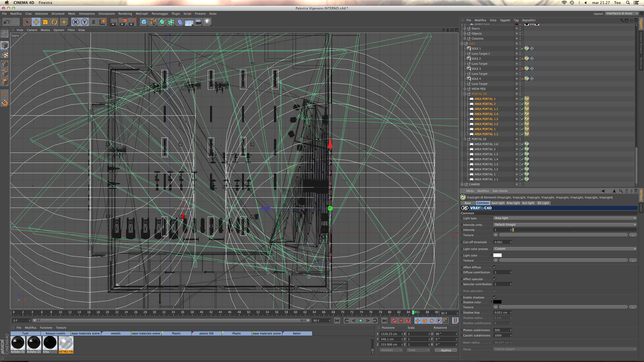The height and width of the screenshot is (362, 644).
Task: Click the Applica button
Action: (x=446, y=350)
